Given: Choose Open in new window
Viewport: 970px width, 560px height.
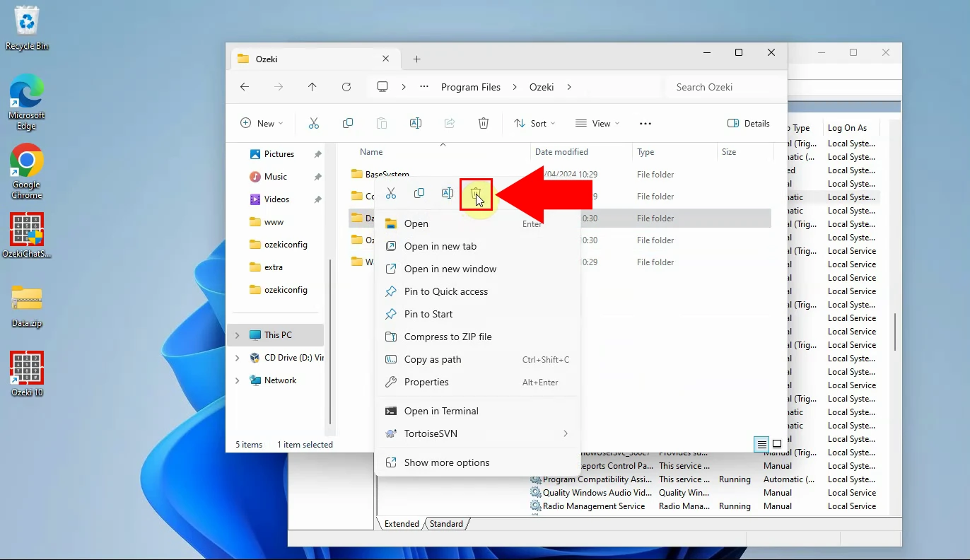Looking at the screenshot, I should [477, 269].
